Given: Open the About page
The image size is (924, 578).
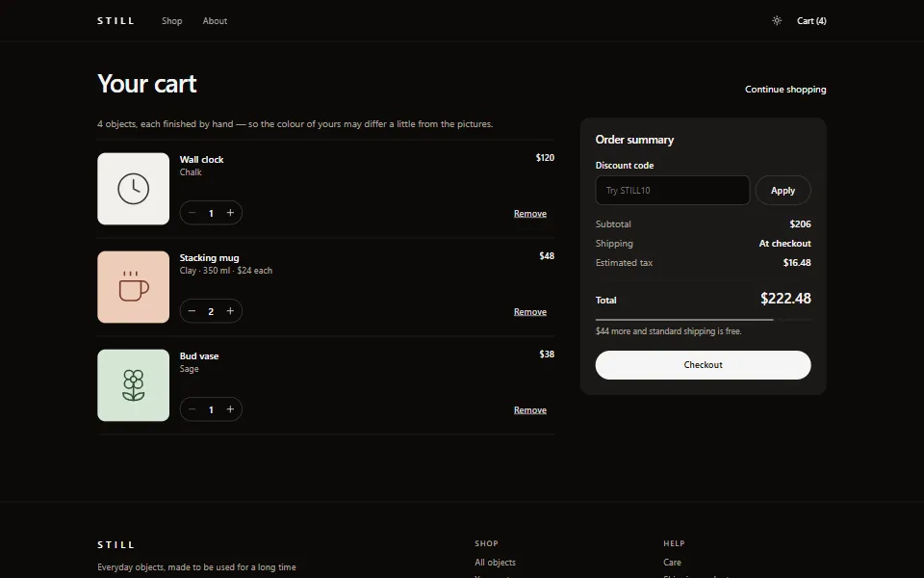Looking at the screenshot, I should (215, 20).
